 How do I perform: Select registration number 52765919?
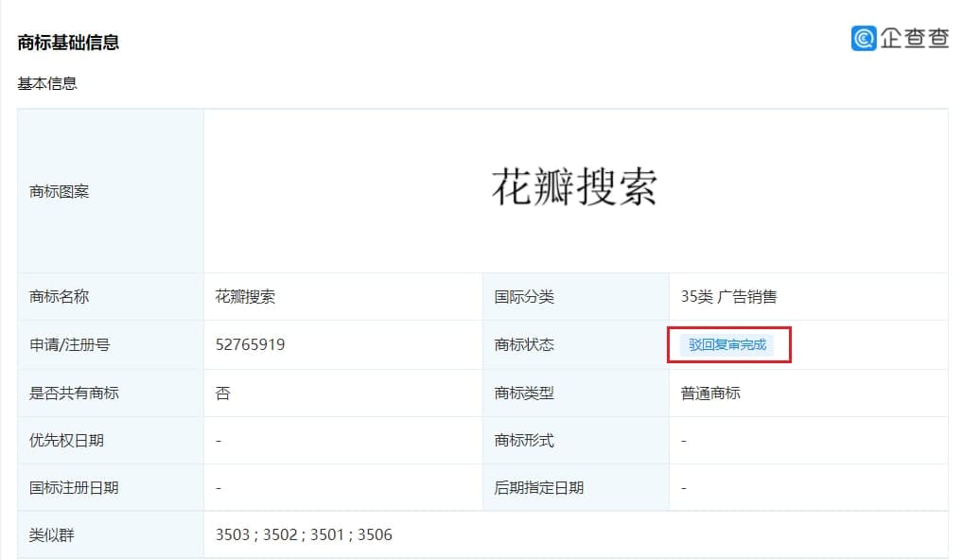coord(250,344)
